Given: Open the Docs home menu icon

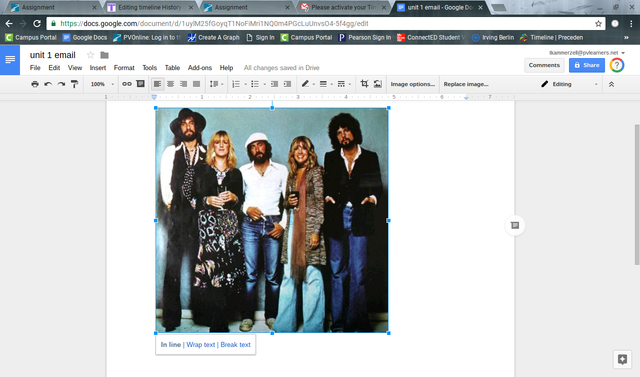Looking at the screenshot, I should pos(10,60).
